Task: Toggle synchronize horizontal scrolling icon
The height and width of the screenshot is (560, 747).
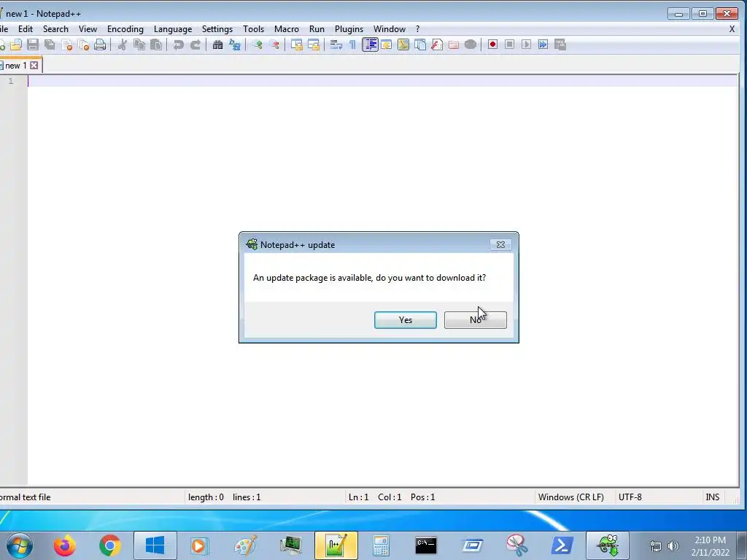Action: (314, 44)
